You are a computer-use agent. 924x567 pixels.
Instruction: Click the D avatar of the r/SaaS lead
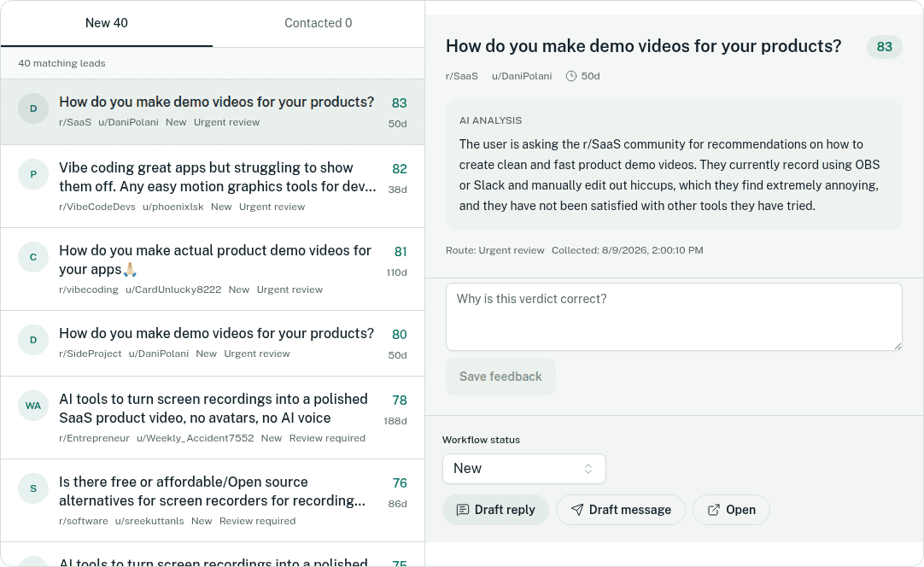click(x=33, y=108)
